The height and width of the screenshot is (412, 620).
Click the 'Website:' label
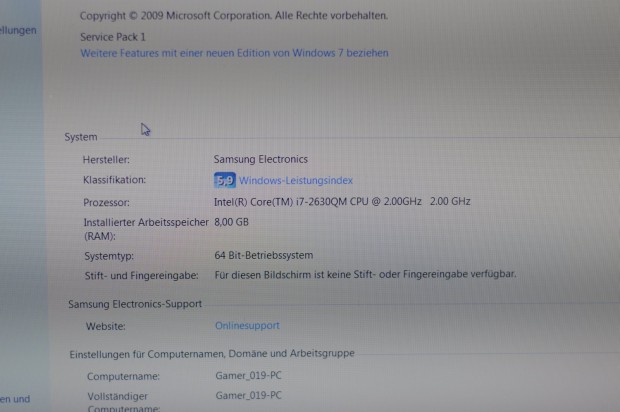106,327
